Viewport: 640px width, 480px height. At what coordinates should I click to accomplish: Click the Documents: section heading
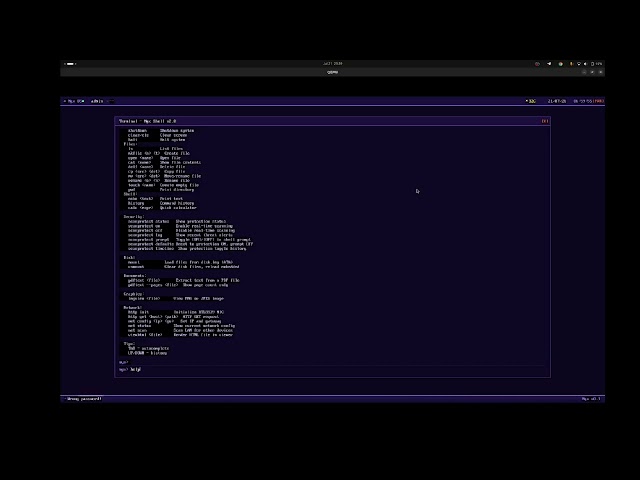click(135, 276)
